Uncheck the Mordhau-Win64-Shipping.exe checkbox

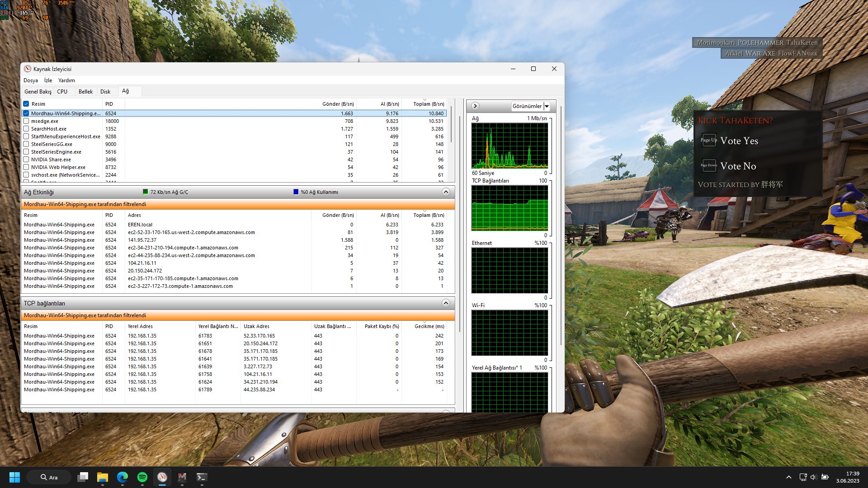(x=26, y=113)
